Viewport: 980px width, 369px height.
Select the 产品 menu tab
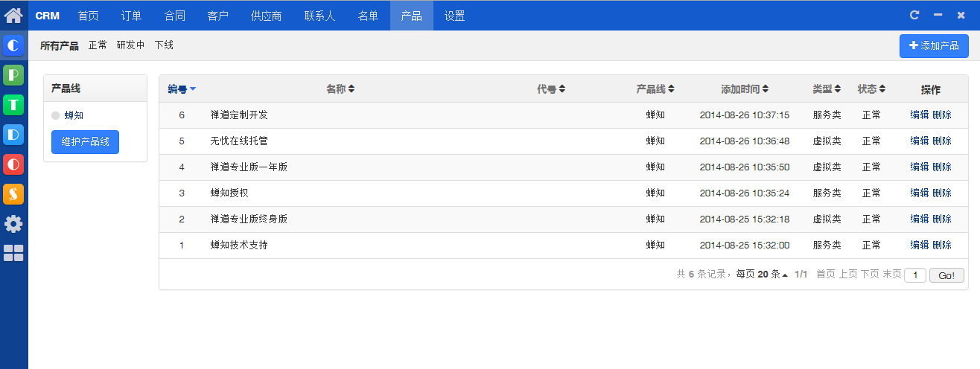pyautogui.click(x=411, y=16)
